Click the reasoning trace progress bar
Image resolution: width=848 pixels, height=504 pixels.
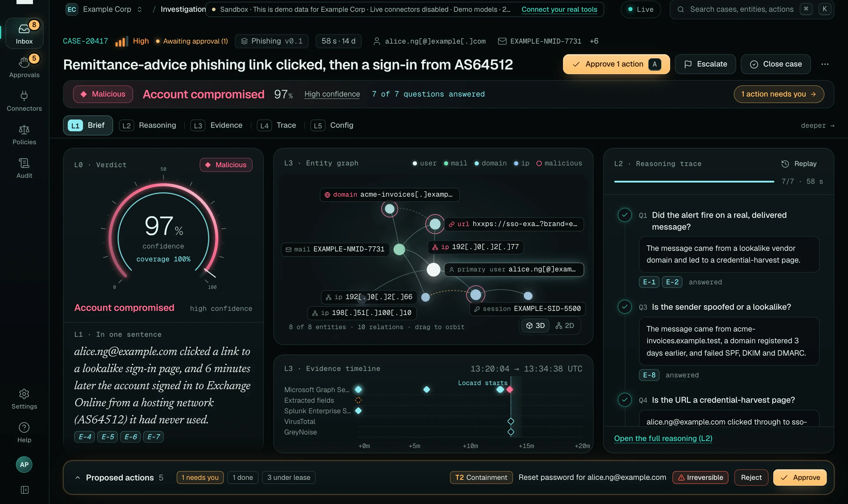coord(694,182)
